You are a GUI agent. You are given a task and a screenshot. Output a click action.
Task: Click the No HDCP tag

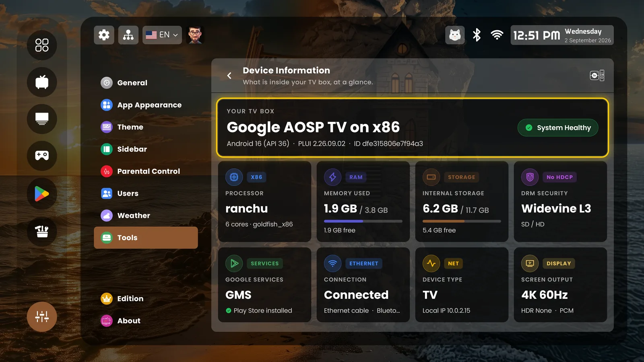(559, 177)
